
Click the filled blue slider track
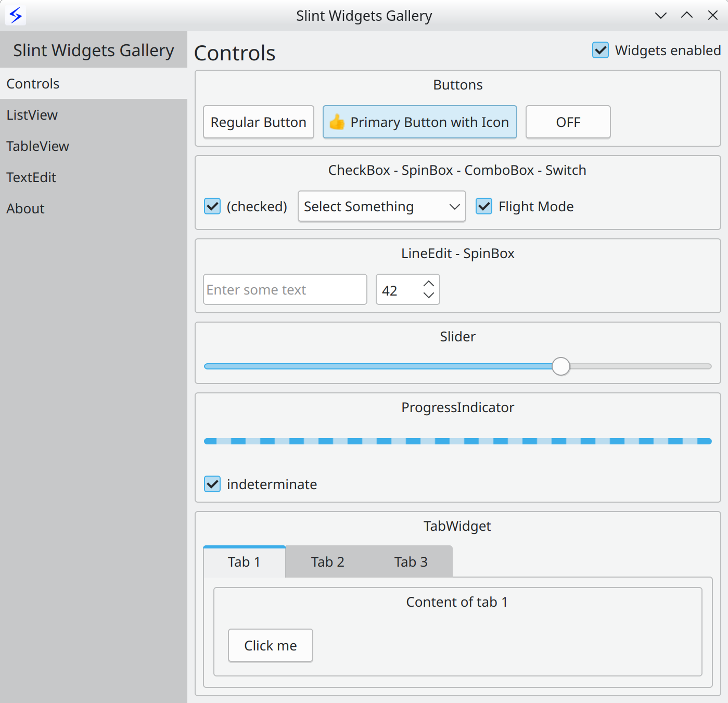coord(378,366)
